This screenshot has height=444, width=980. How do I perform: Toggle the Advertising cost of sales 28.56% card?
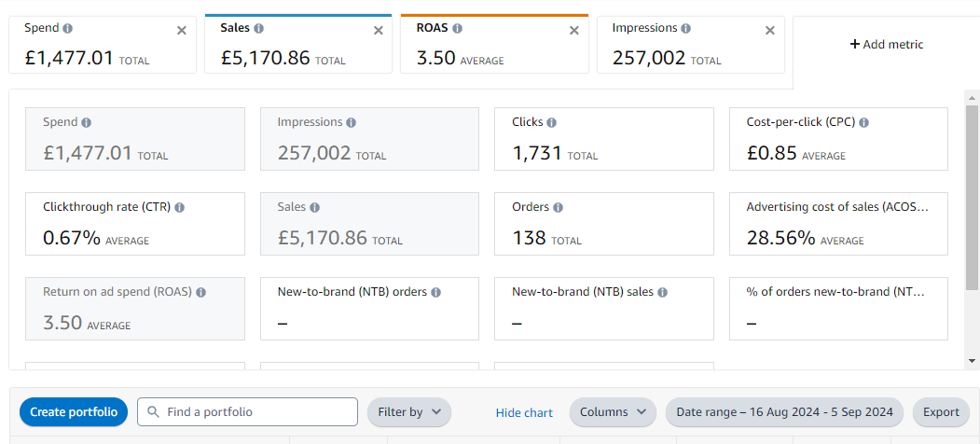(838, 224)
